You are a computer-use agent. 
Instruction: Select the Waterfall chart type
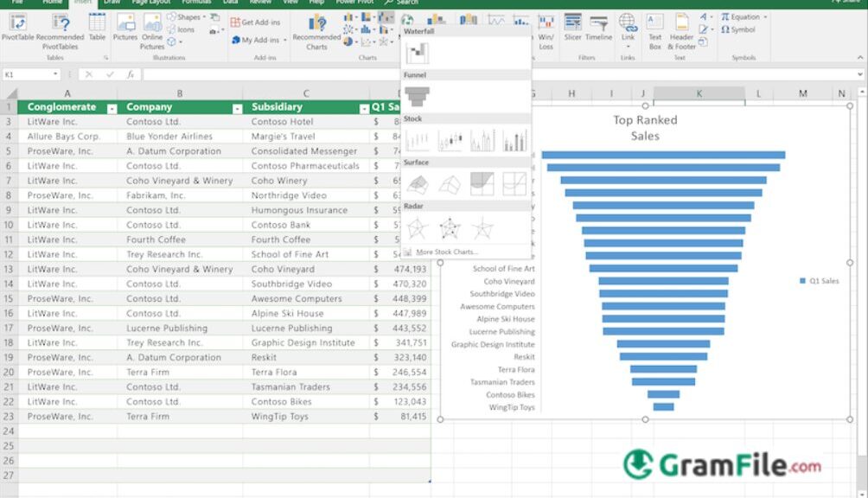(x=419, y=52)
